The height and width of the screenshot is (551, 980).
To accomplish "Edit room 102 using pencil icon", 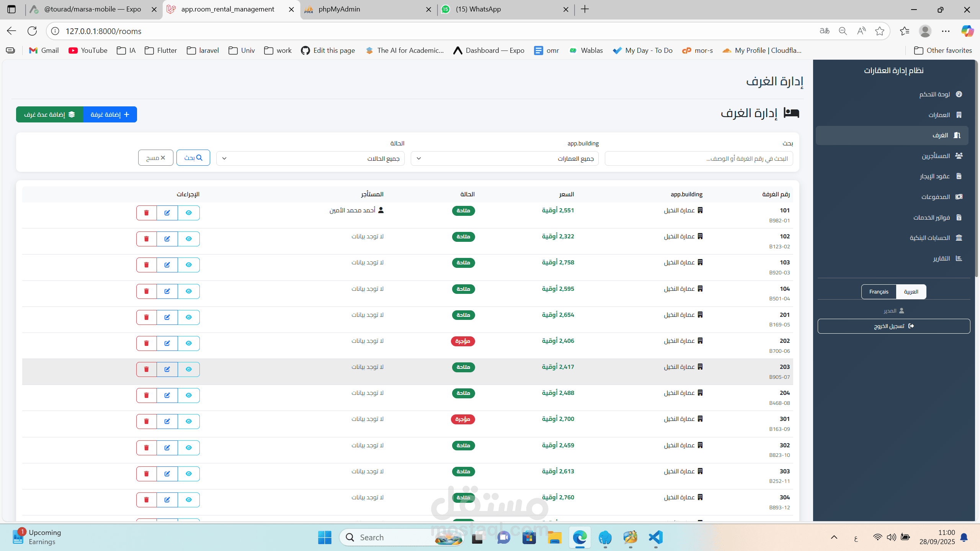I will pyautogui.click(x=167, y=239).
